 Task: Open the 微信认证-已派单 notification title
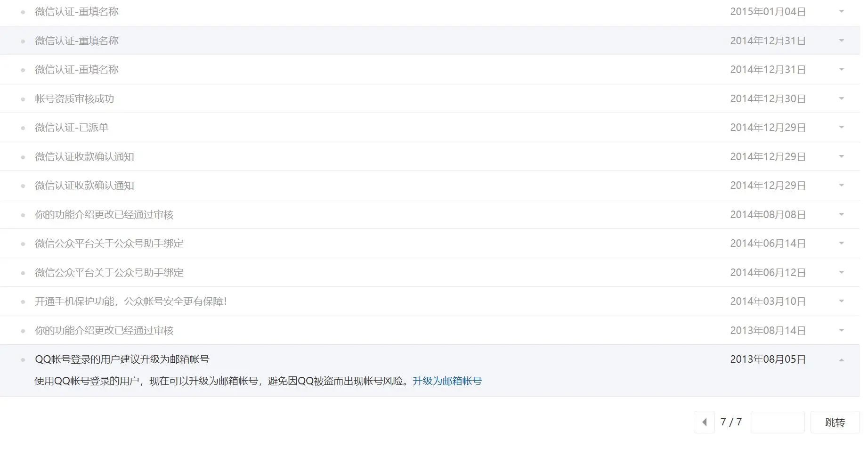pos(72,128)
